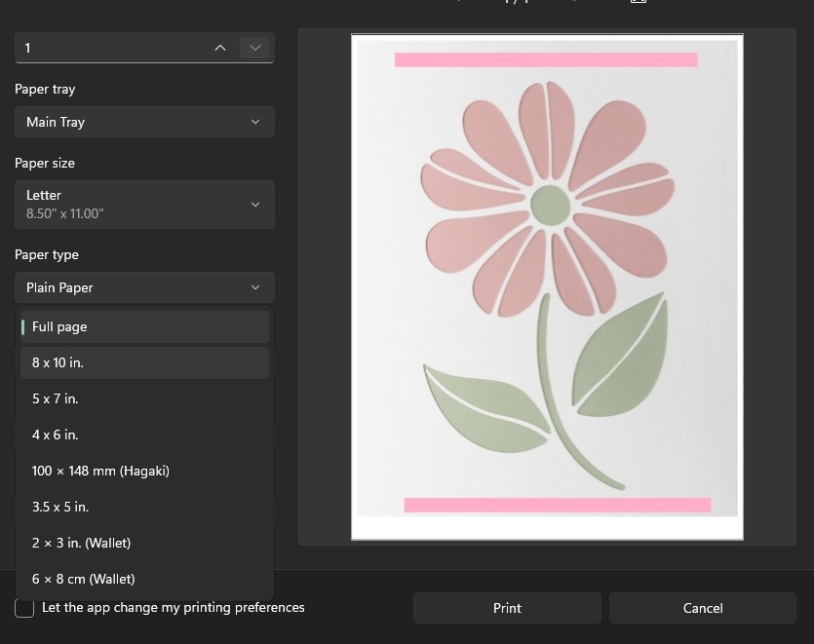Open the Paper tray dropdown
Viewport: 814px width, 644px height.
[144, 122]
